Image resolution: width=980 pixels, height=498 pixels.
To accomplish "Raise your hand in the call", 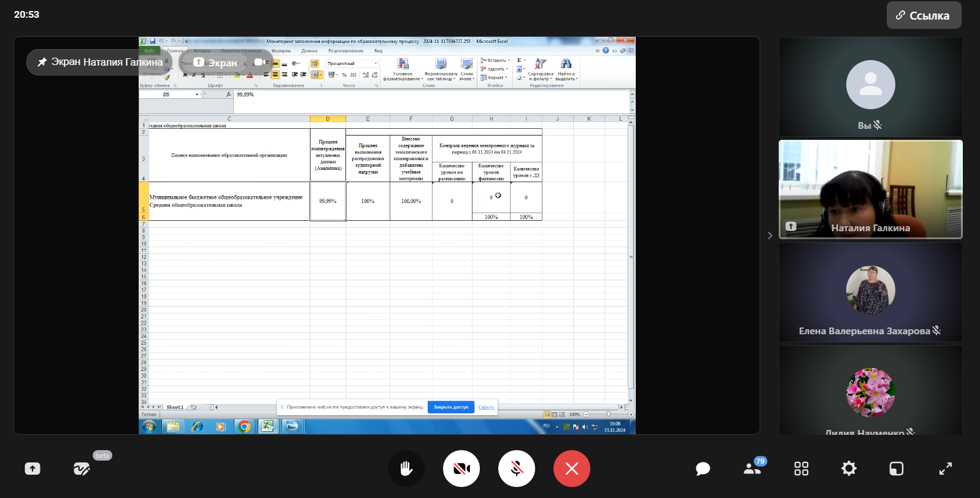I will [x=406, y=469].
